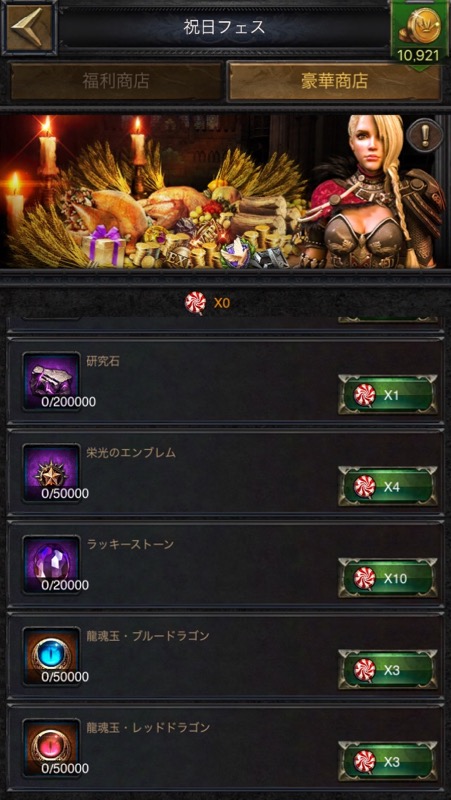
Task: Buy ラッキーストーン for X10 candy
Action: 388,578
